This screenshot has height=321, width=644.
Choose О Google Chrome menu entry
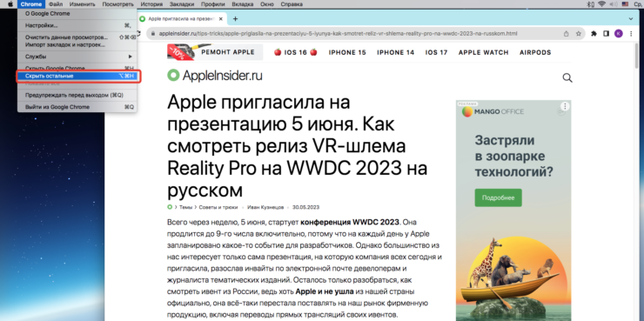[77, 14]
